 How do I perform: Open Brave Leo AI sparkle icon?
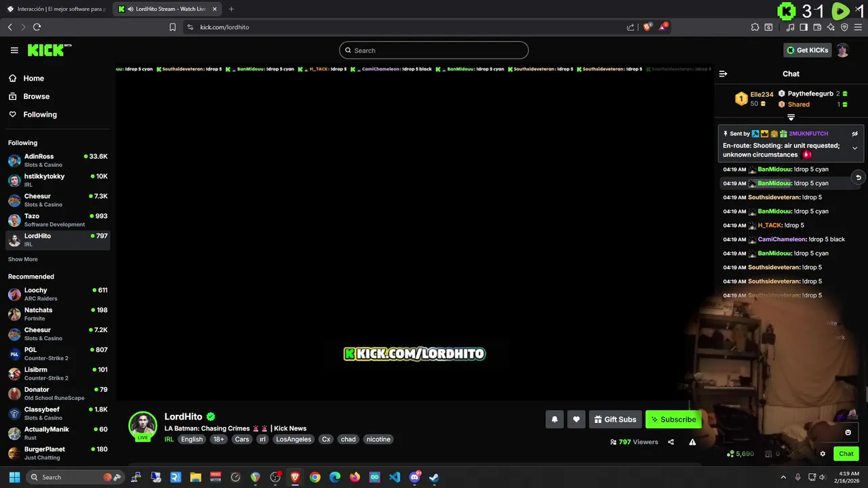pos(831,27)
